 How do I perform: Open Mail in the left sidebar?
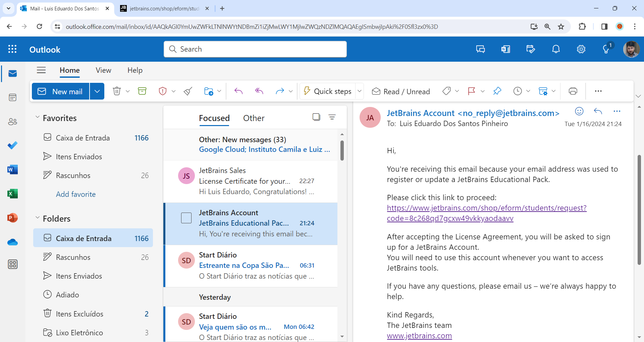[13, 74]
